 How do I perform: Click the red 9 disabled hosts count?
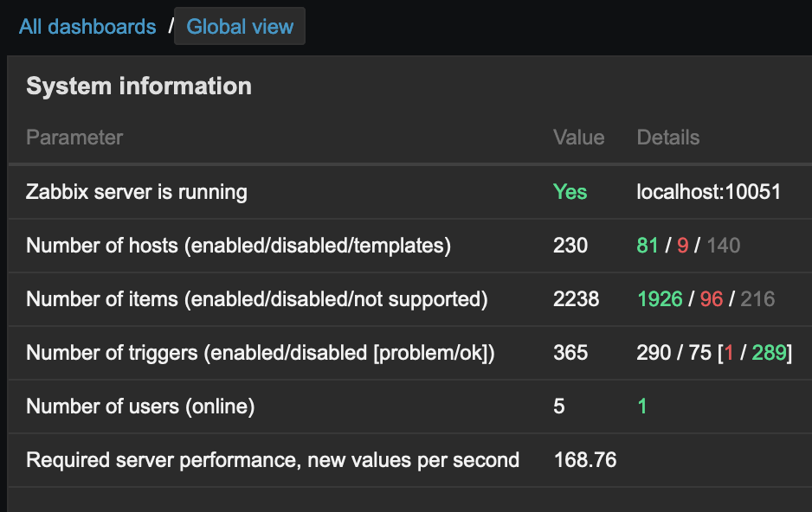tap(683, 246)
